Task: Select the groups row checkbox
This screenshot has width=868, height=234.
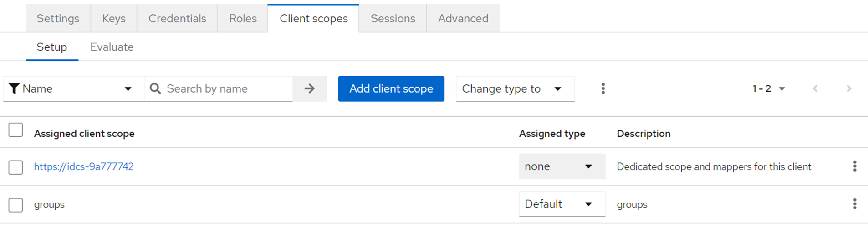Action: 15,205
